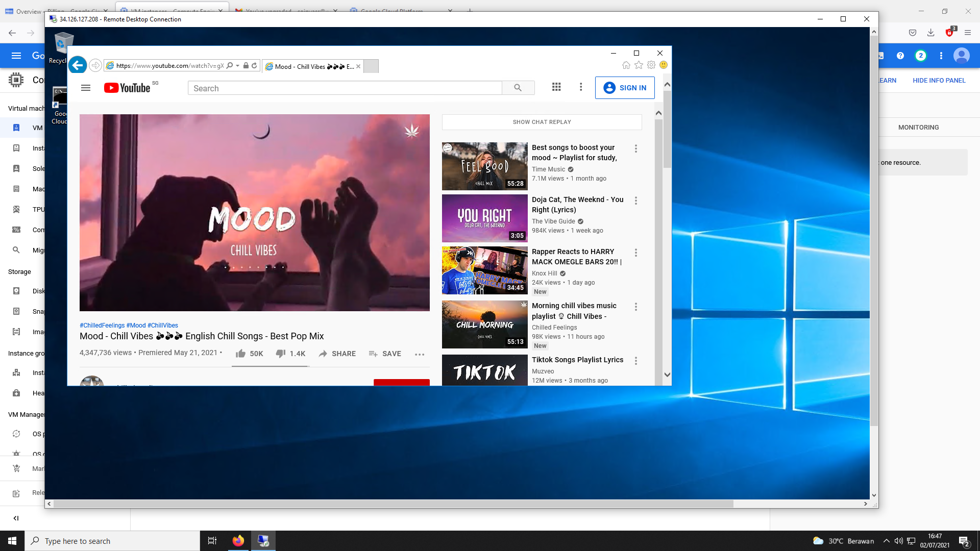Click in the YouTube Search field
The image size is (980, 551).
point(345,88)
